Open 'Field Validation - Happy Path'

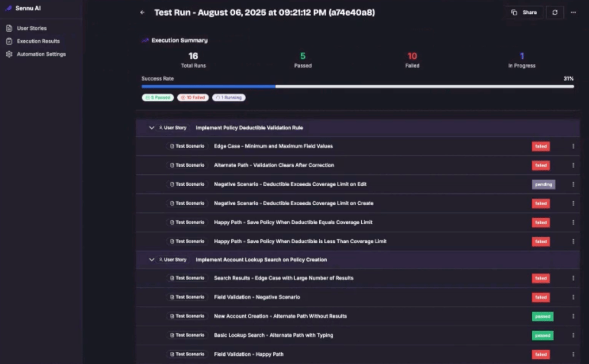tap(248, 354)
